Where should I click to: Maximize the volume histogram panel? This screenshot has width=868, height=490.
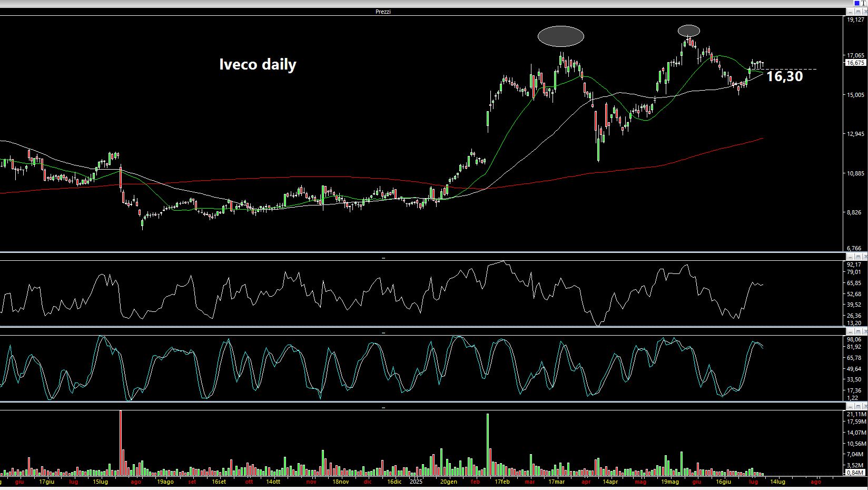[x=858, y=407]
